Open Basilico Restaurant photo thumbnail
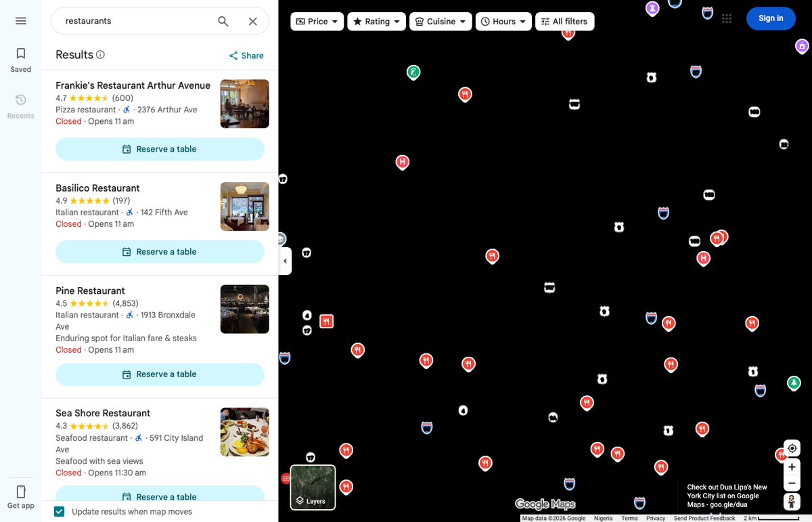The height and width of the screenshot is (522, 812). (x=245, y=206)
